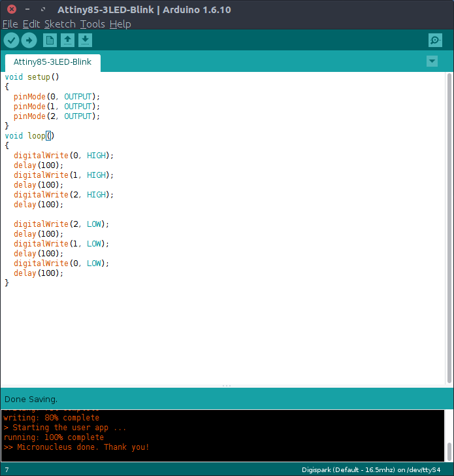Click on digitalWrite(2, LOW) code line
This screenshot has width=454, height=476.
coord(61,224)
